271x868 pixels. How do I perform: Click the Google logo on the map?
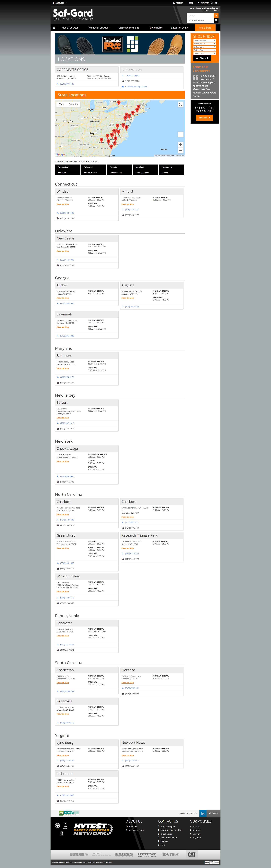tap(60, 155)
